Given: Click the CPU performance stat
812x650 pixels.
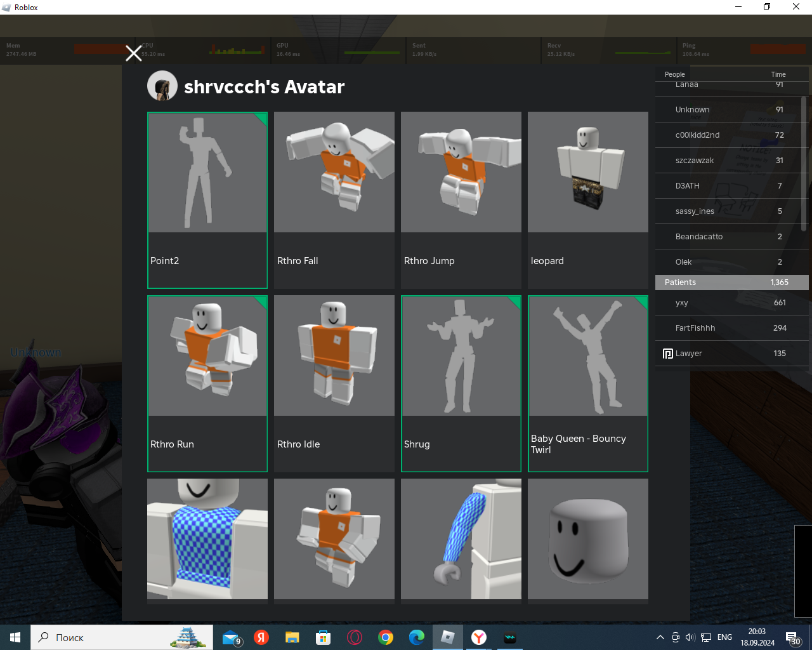Looking at the screenshot, I should pos(203,50).
